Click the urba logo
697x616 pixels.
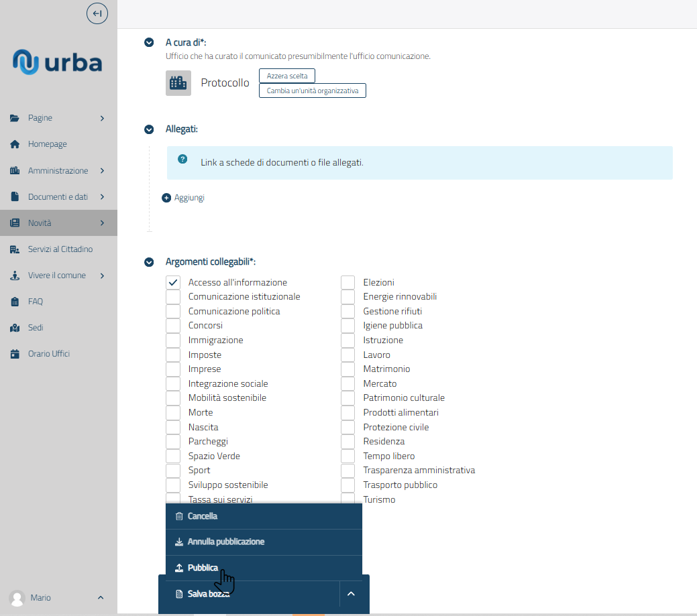[58, 62]
